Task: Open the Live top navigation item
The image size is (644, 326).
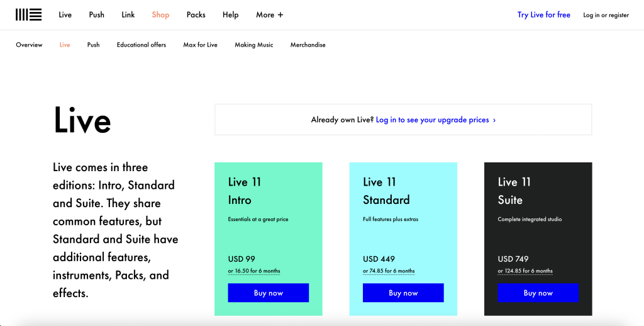Action: point(65,15)
